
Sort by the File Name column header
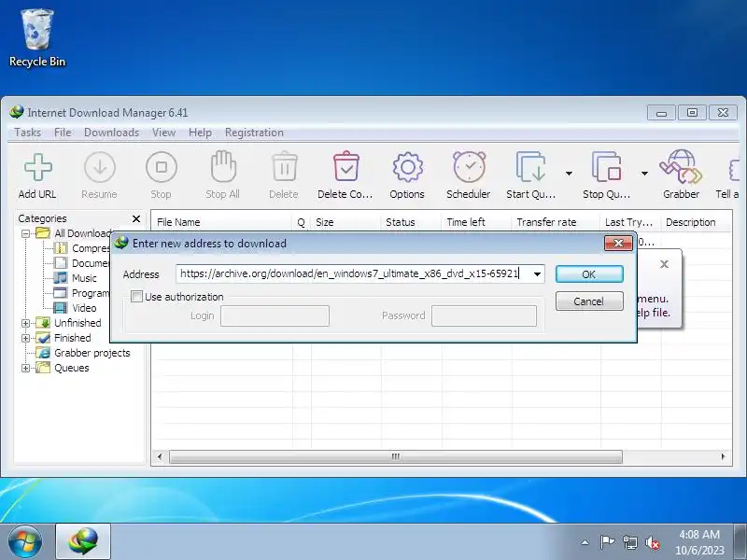(221, 222)
